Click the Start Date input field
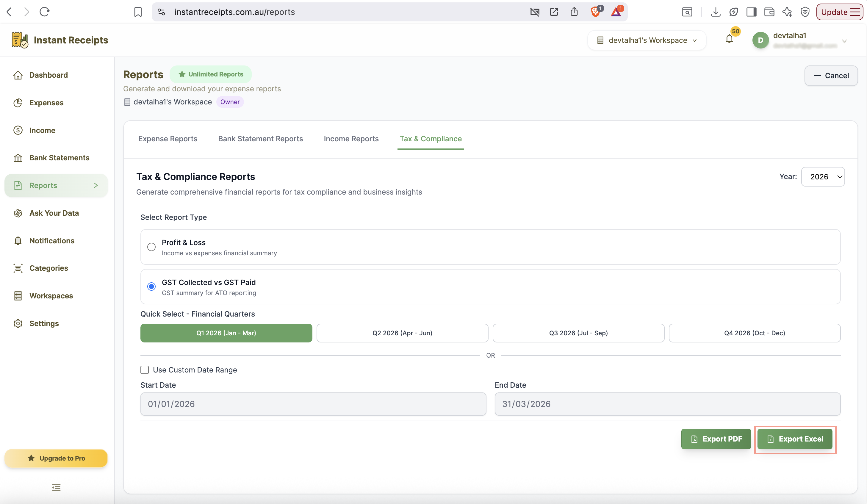Image resolution: width=867 pixels, height=504 pixels. pyautogui.click(x=313, y=404)
